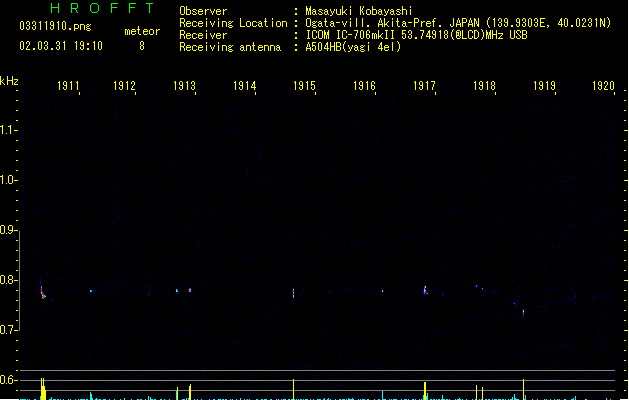This screenshot has width=629, height=400.
Task: Click time axis label 1911
Action: (x=68, y=86)
